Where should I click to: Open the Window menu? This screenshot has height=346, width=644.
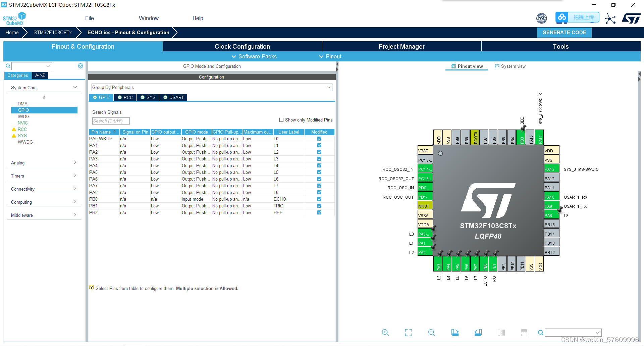pyautogui.click(x=149, y=18)
